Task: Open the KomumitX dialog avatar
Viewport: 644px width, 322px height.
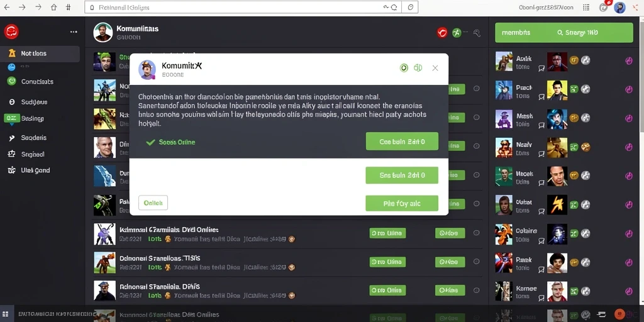Action: pos(147,69)
